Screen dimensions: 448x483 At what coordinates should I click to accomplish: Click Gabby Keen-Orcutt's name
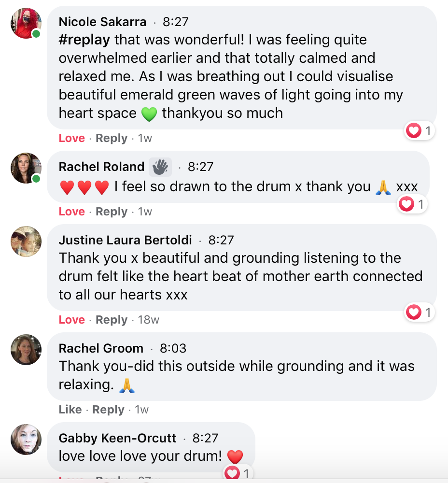click(117, 438)
